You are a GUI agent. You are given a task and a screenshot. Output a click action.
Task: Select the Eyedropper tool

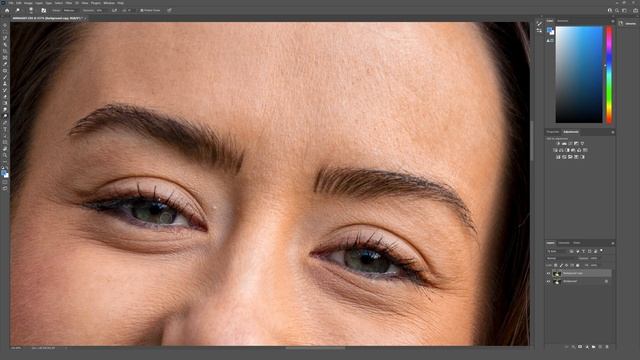point(5,64)
